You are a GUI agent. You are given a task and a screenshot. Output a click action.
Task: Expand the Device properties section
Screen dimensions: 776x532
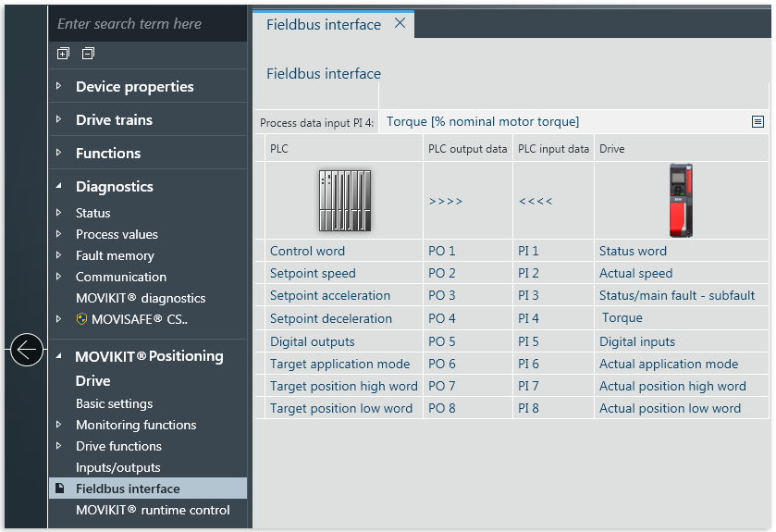[59, 87]
